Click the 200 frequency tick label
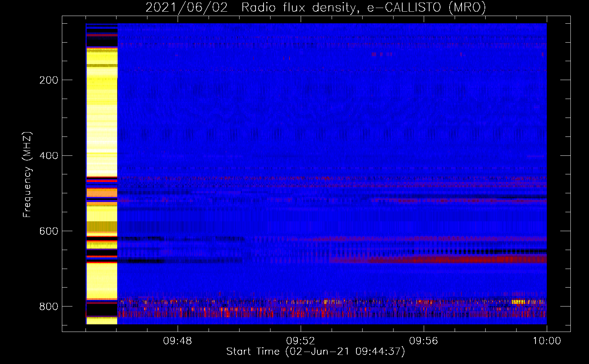The width and height of the screenshot is (589, 364). (49, 80)
